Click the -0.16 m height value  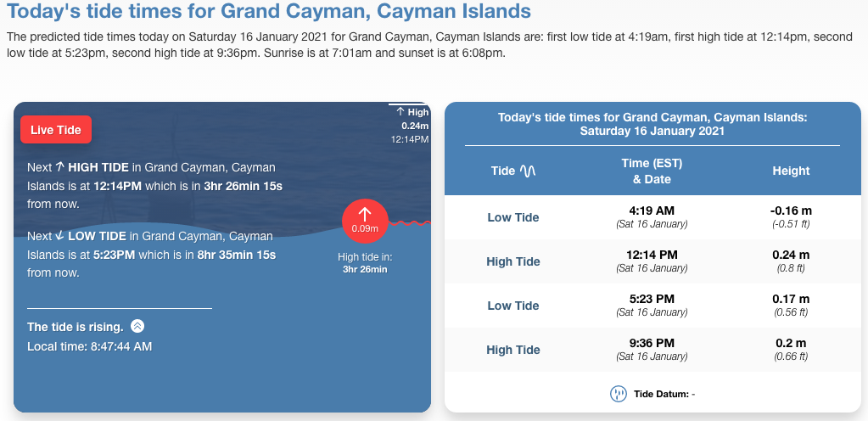click(791, 210)
